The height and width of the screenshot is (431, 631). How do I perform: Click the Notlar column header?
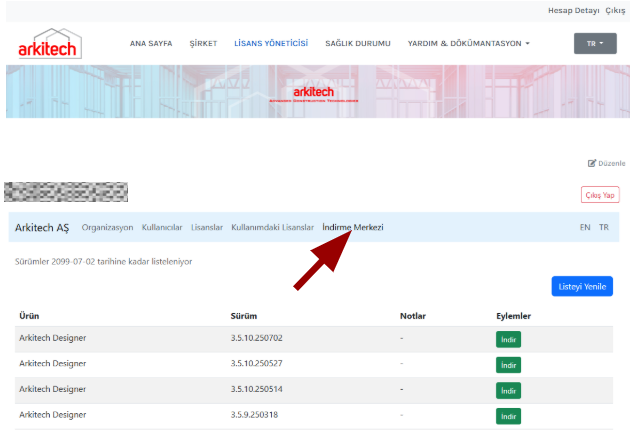413,316
